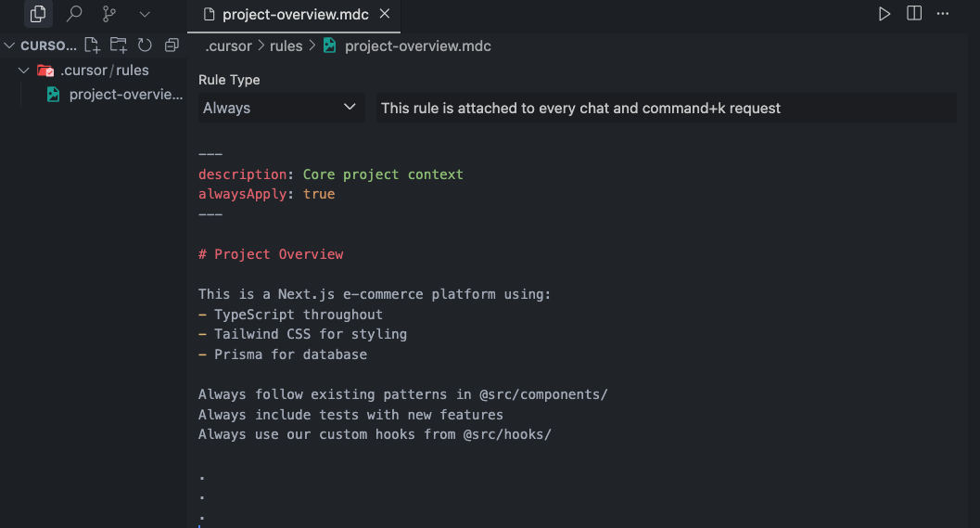Click 'Always include tests with new features'

point(350,415)
